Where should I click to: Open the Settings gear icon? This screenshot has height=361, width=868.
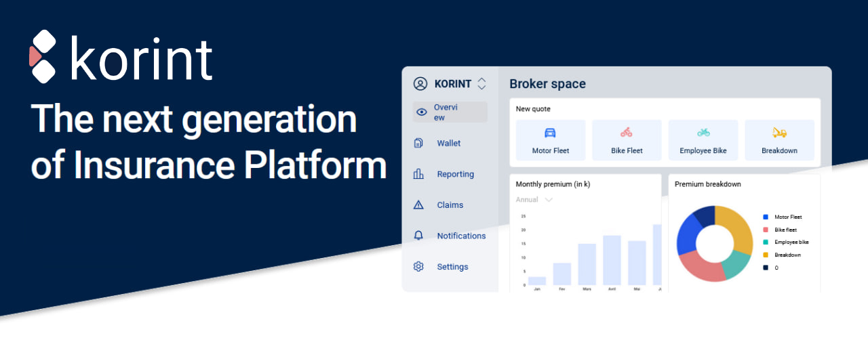point(418,267)
